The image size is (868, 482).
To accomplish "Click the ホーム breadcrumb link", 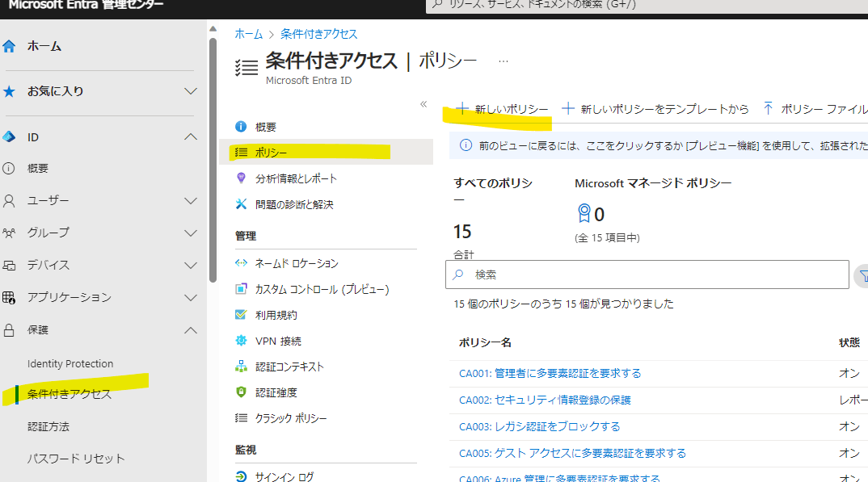I will tap(249, 34).
